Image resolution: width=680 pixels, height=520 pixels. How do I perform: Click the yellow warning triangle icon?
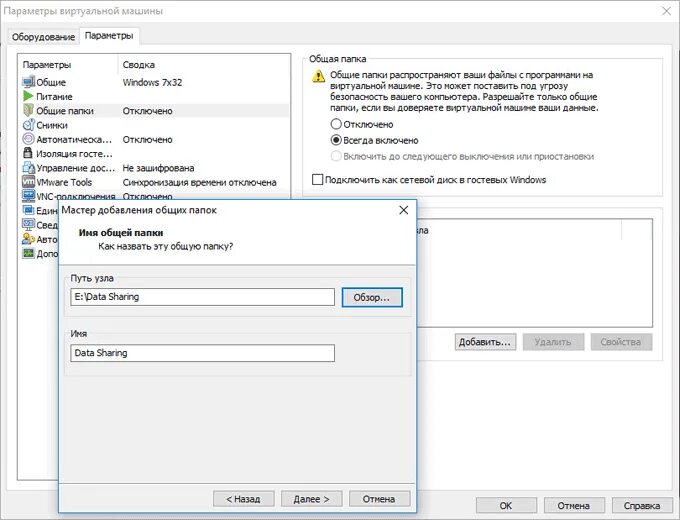[318, 77]
